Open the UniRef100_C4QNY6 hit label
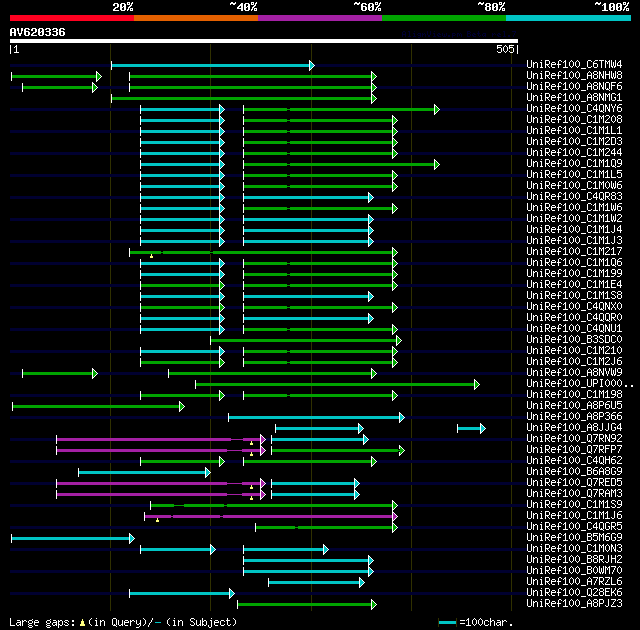 point(574,109)
